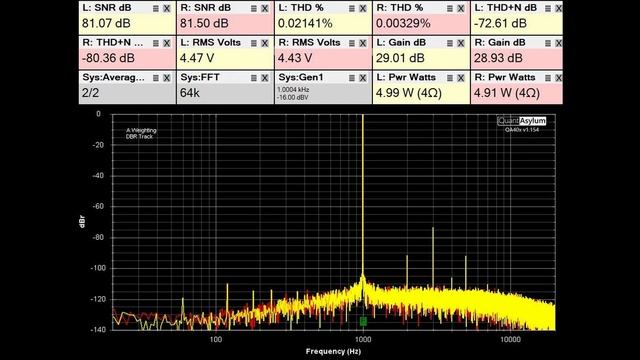Close the R: RMS Volts tile

(x=362, y=43)
